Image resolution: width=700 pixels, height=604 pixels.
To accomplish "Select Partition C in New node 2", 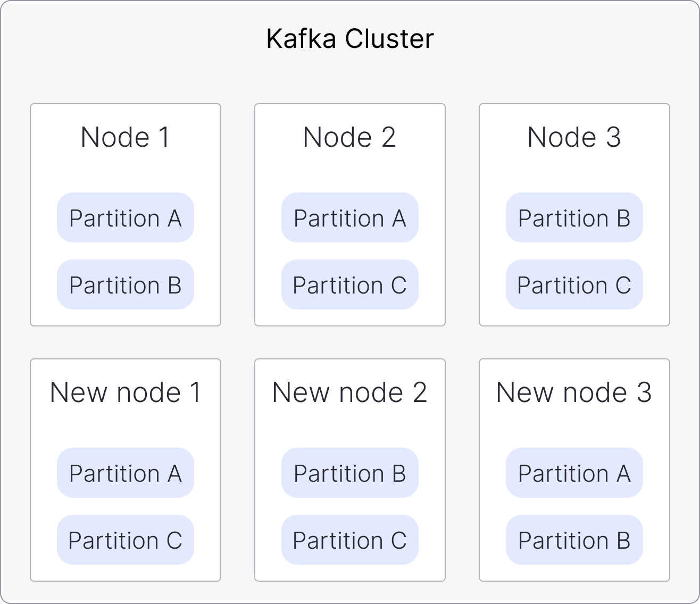I will click(x=349, y=540).
